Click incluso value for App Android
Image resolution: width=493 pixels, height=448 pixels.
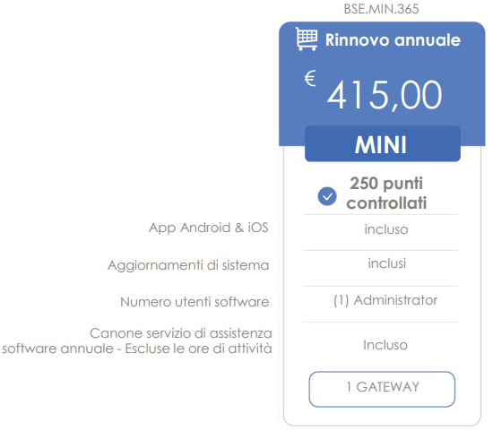386,229
